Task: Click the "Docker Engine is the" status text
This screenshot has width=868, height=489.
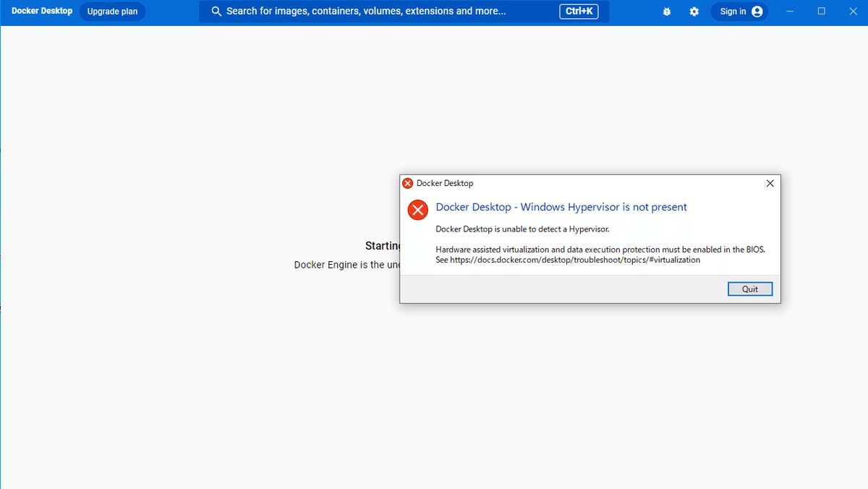Action: pos(340,265)
